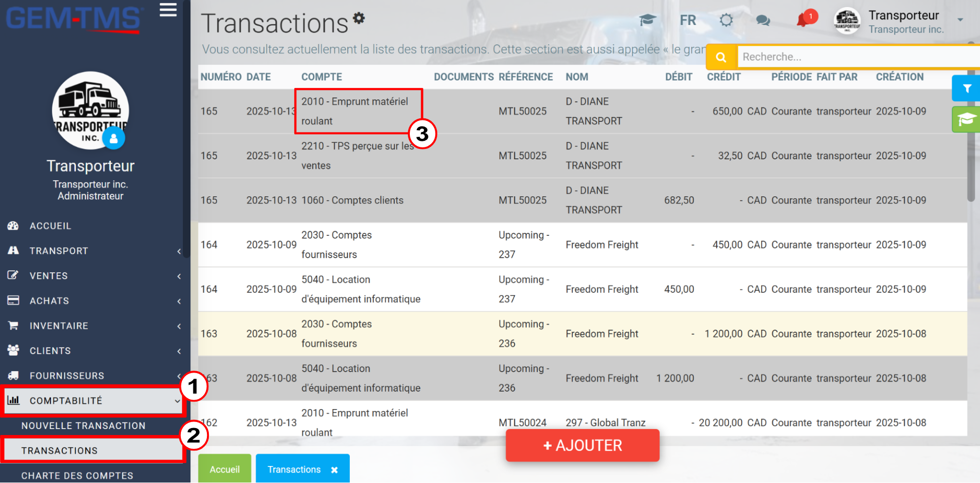980x483 pixels.
Task: Go to Accueil in the sidebar
Action: pos(50,226)
